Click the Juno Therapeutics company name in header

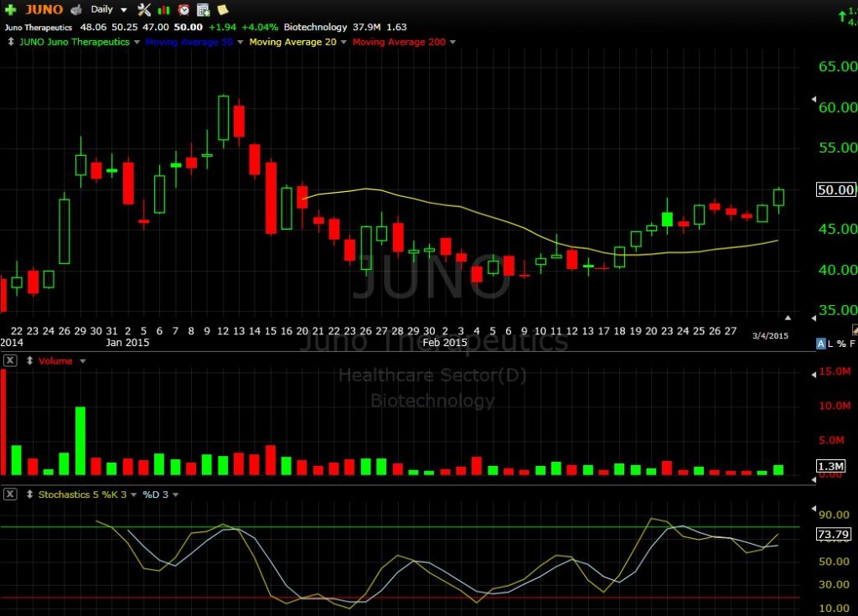pyautogui.click(x=39, y=28)
